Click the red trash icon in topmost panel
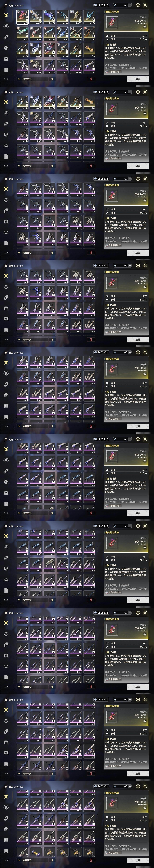Image resolution: width=154 pixels, height=868 pixels. point(91,79)
